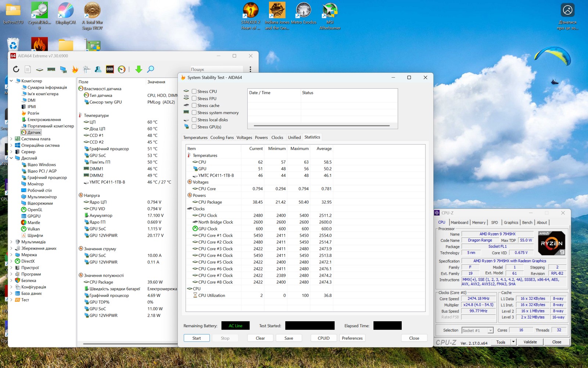
Task: Switch to the Temperatures tab
Action: tap(195, 138)
